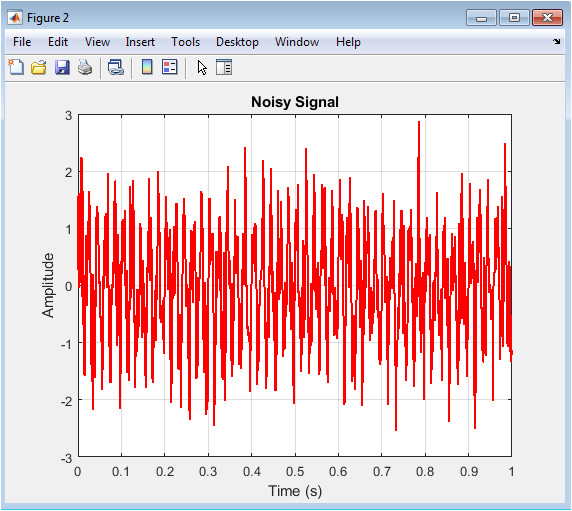The height and width of the screenshot is (511, 572).
Task: Dock the figure with the corner arrow
Action: tap(556, 42)
